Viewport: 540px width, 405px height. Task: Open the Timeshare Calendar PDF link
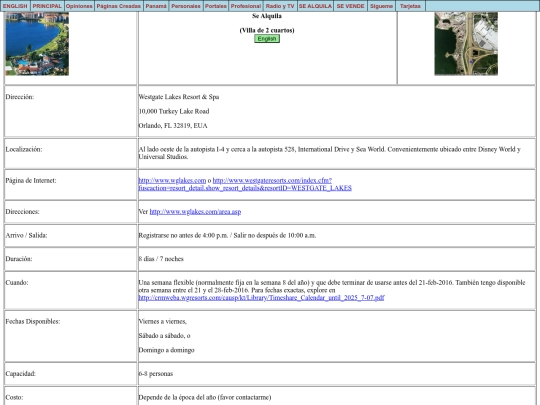point(261,298)
